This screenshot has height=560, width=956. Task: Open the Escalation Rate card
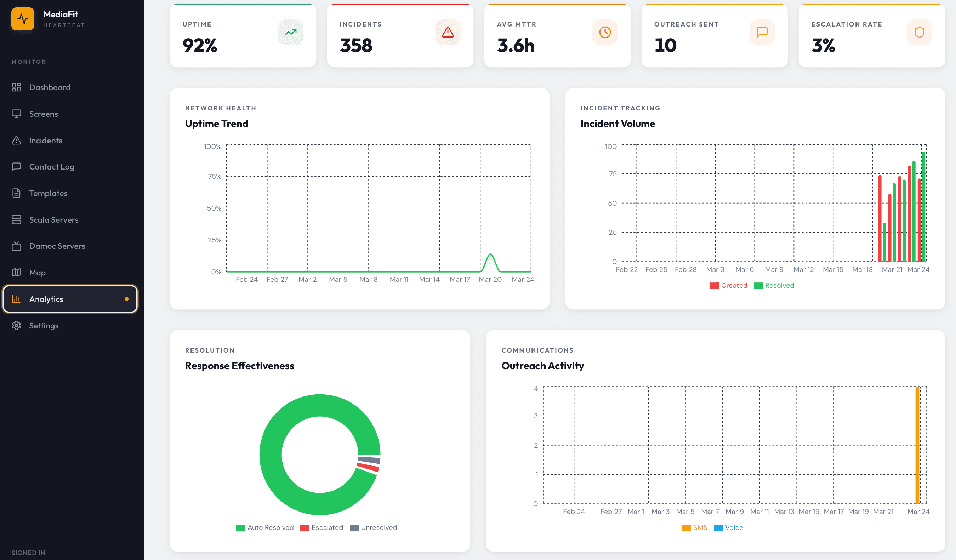(871, 36)
